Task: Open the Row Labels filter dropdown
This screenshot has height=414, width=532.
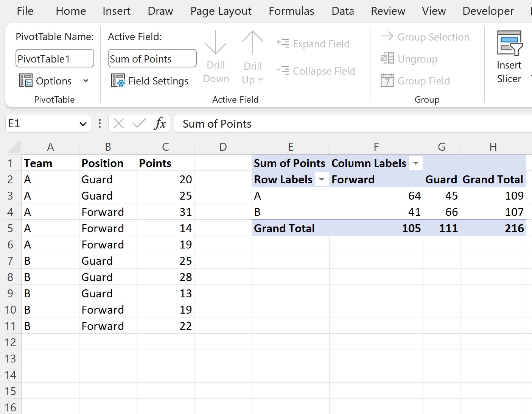Action: pyautogui.click(x=322, y=179)
